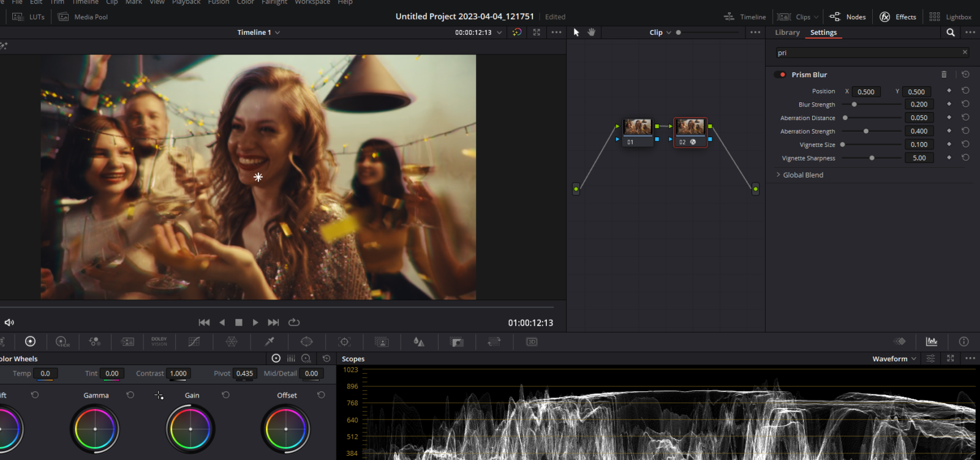Toggle keyframe for Vignette Size
The height and width of the screenshot is (460, 980).
[x=949, y=145]
